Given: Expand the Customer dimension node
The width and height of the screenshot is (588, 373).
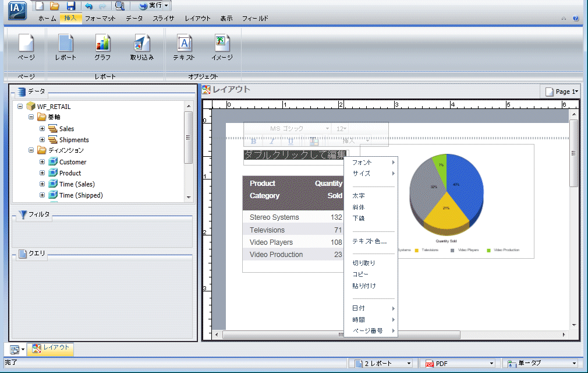Looking at the screenshot, I should click(x=42, y=162).
